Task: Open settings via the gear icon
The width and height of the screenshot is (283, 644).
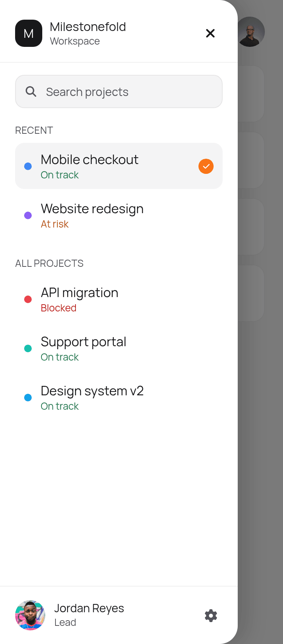Action: tap(211, 615)
